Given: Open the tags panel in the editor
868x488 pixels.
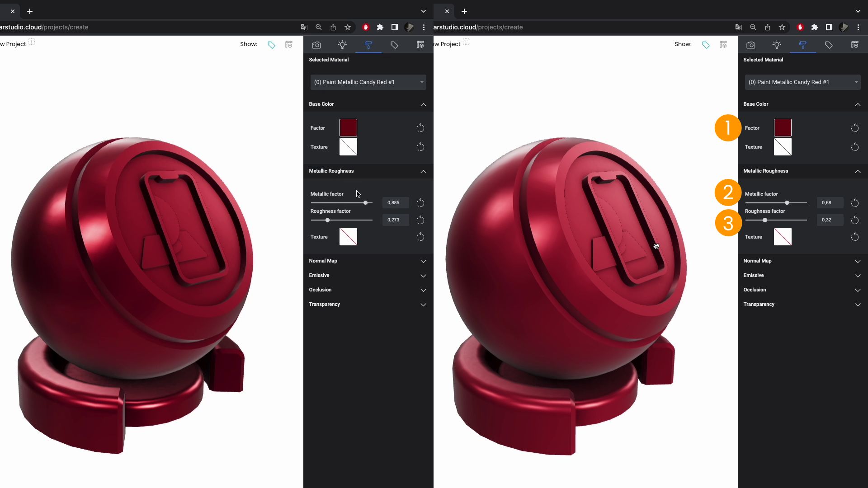Looking at the screenshot, I should 394,45.
